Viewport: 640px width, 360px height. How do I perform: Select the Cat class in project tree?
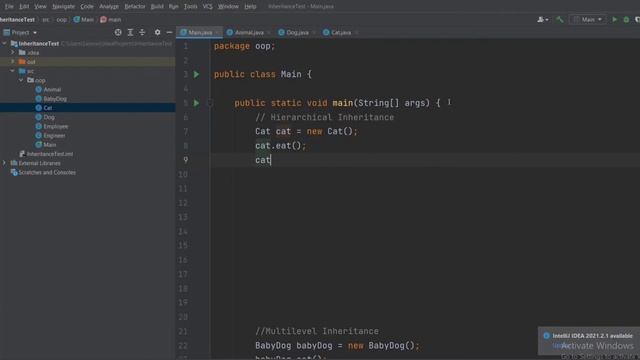coord(48,108)
